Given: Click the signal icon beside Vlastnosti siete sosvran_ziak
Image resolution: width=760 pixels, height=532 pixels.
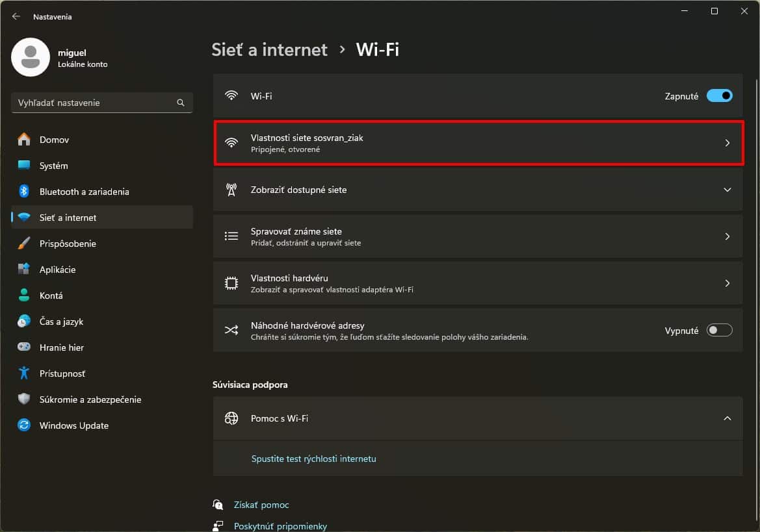Looking at the screenshot, I should click(231, 142).
